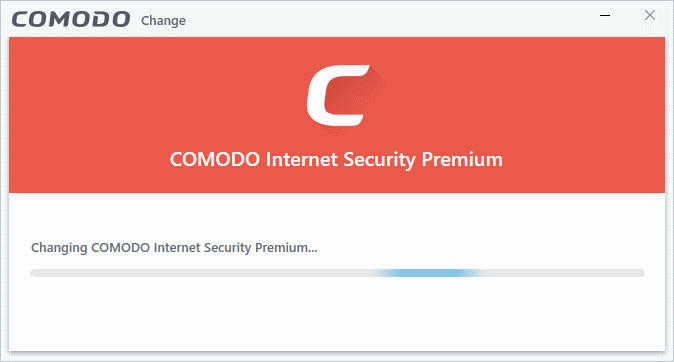Image resolution: width=674 pixels, height=362 pixels.
Task: Click the "Change" label beside COMODO logo
Action: tap(163, 21)
